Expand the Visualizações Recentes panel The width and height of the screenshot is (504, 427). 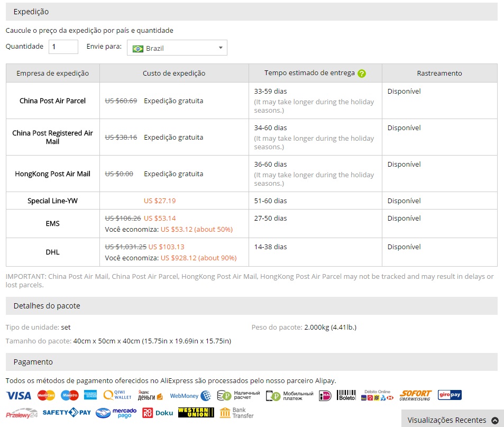click(x=452, y=420)
